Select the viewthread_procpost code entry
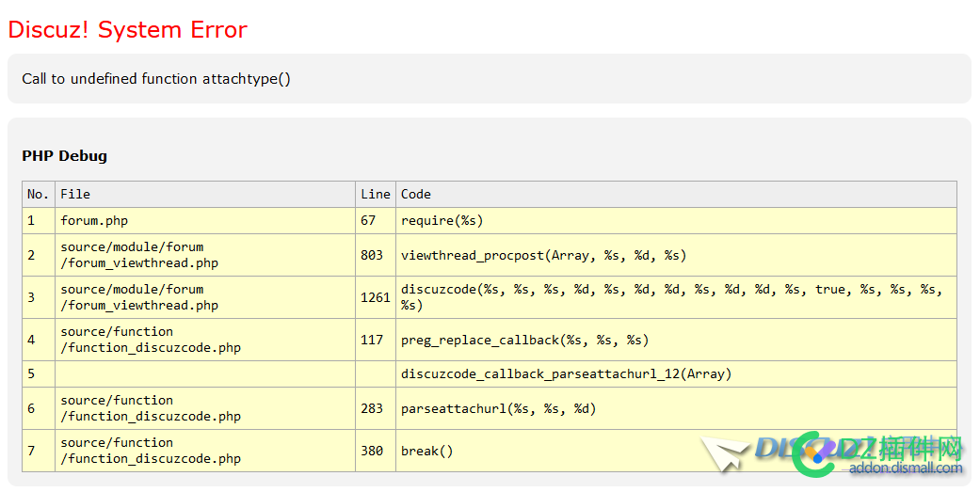Image resolution: width=980 pixels, height=492 pixels. (543, 255)
